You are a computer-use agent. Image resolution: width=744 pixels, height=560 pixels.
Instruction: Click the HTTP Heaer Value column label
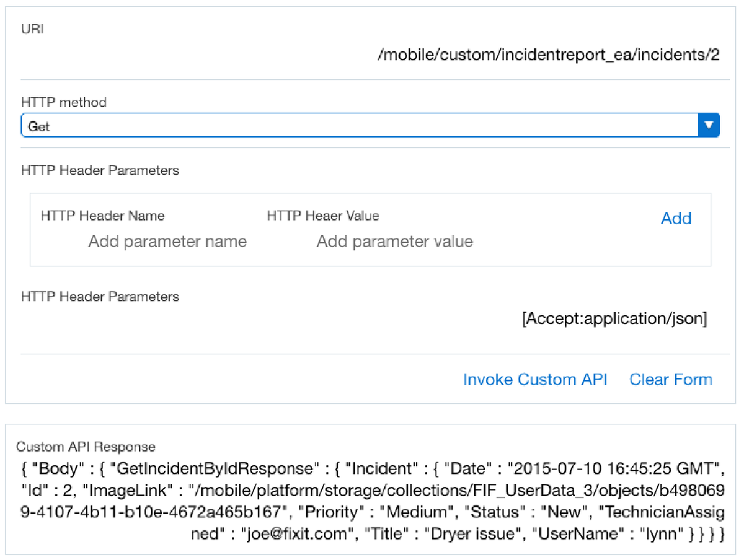click(x=323, y=216)
